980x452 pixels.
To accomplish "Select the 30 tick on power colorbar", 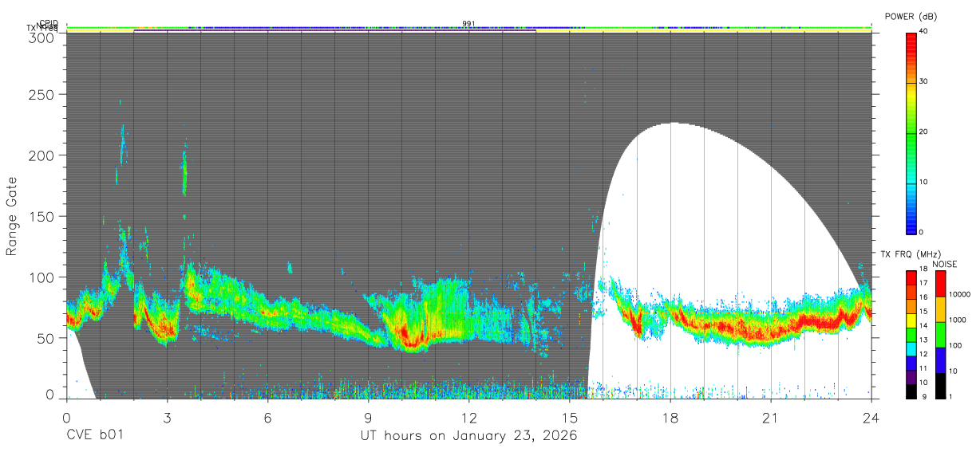I will click(924, 81).
